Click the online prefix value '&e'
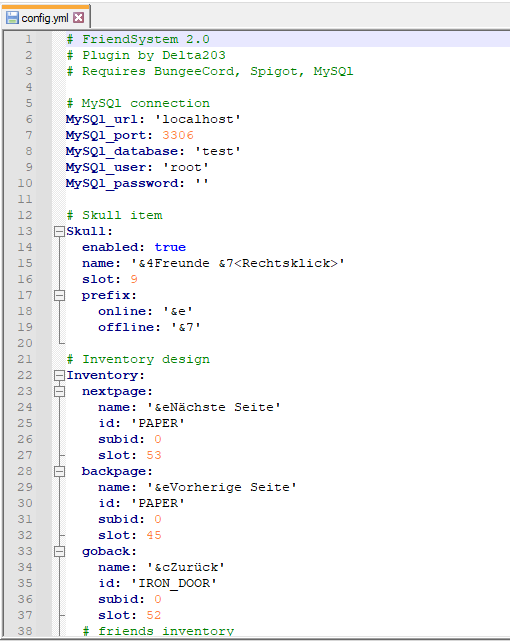 [178, 312]
